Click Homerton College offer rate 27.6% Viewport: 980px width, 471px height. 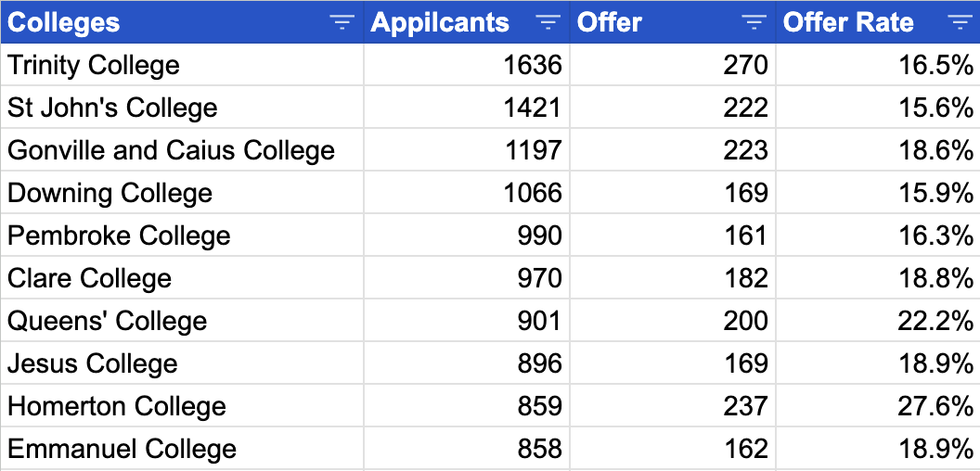935,406
